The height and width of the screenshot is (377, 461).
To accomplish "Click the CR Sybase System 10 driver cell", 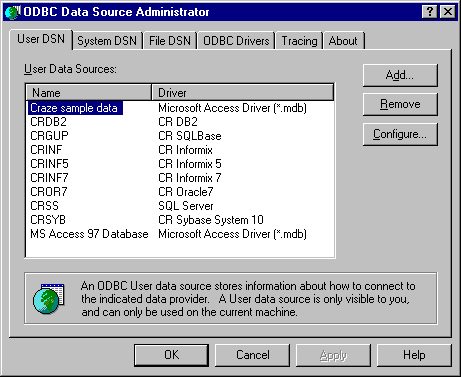I will point(211,220).
